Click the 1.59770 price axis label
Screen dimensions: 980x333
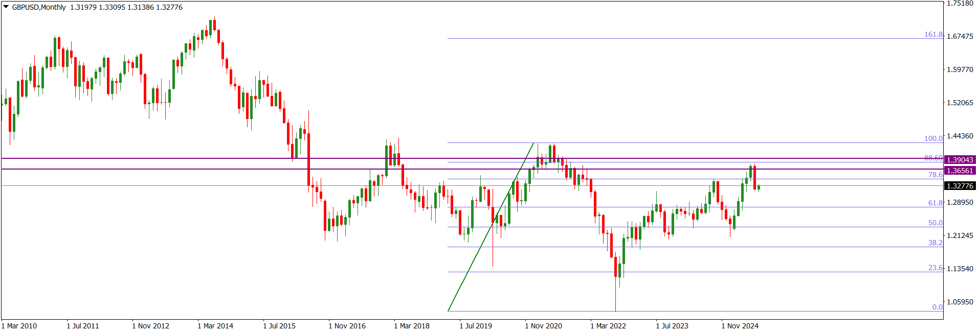960,69
